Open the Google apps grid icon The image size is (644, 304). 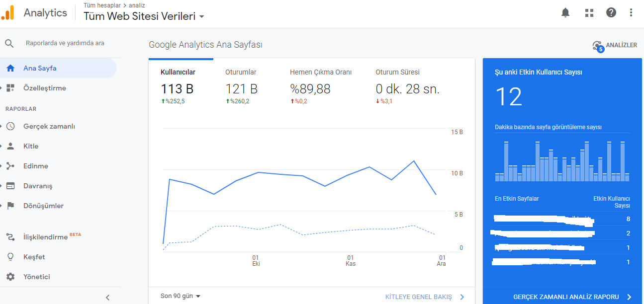pyautogui.click(x=589, y=13)
